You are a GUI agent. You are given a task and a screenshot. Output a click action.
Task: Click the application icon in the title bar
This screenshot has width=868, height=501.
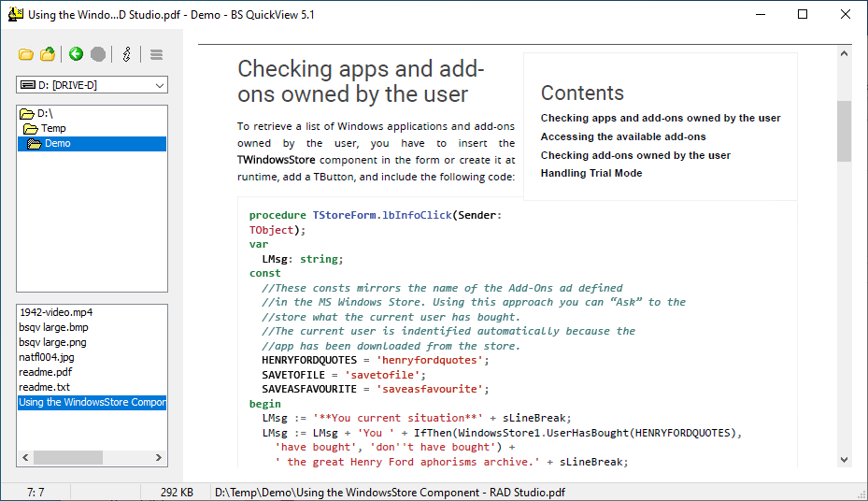click(x=16, y=14)
